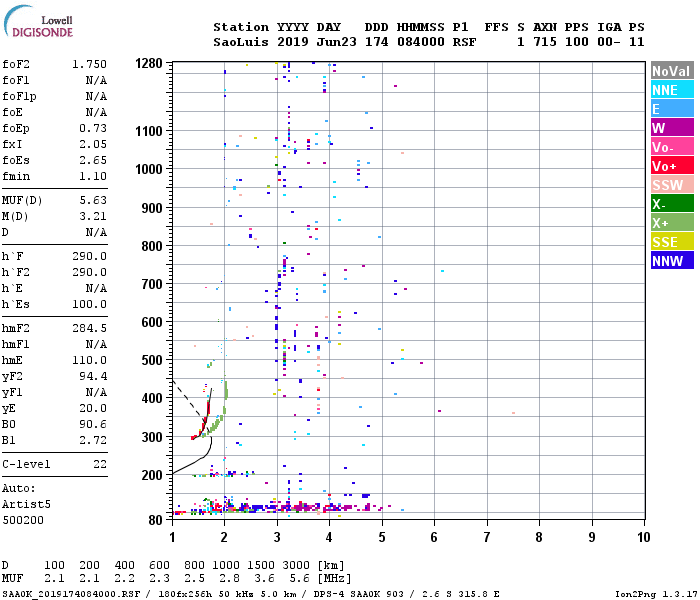Select the W purple legend swatch
The image size is (700, 600).
[x=672, y=128]
